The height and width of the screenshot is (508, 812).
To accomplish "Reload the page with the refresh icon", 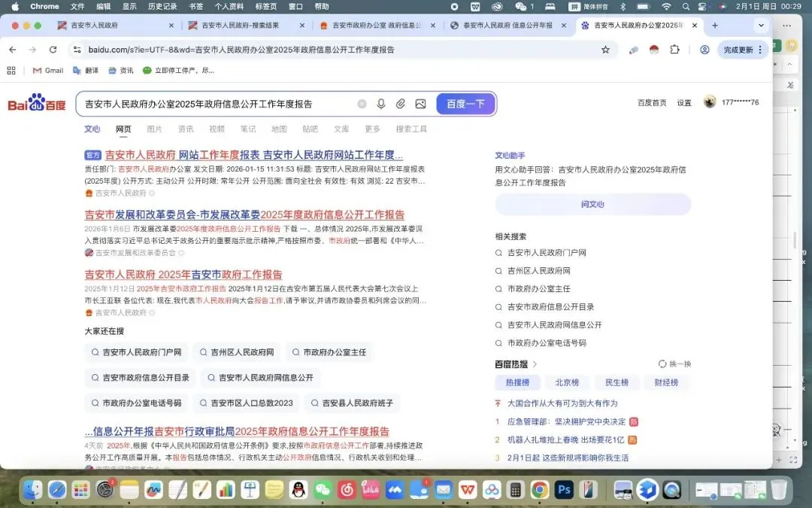I will 53,50.
